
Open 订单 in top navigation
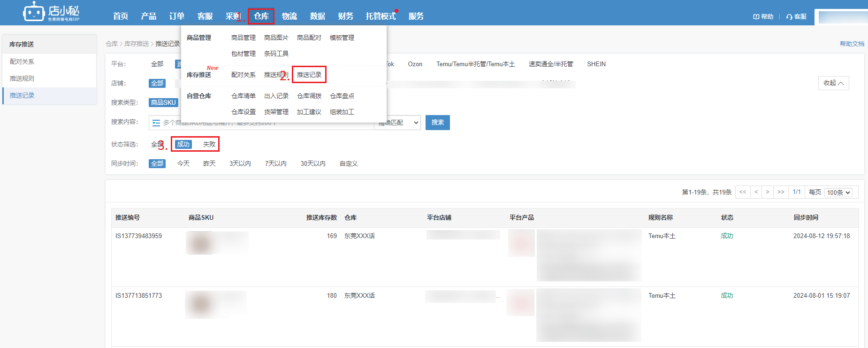tap(177, 16)
